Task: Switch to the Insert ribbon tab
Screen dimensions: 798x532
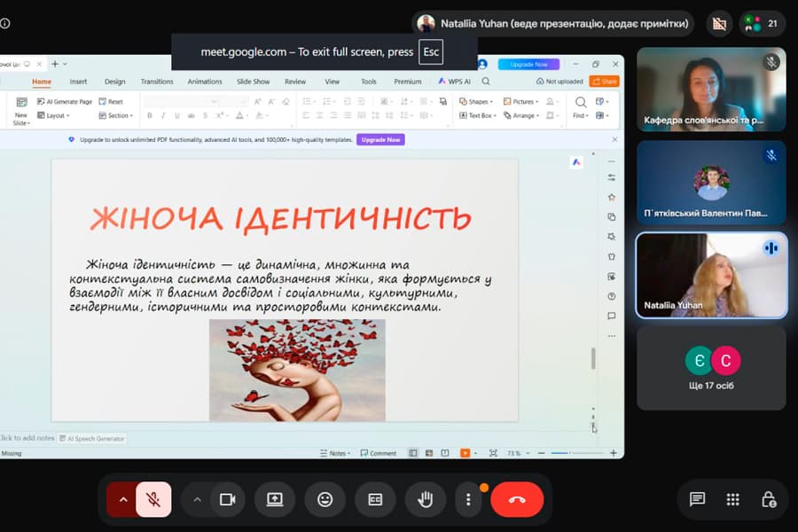Action: point(78,82)
